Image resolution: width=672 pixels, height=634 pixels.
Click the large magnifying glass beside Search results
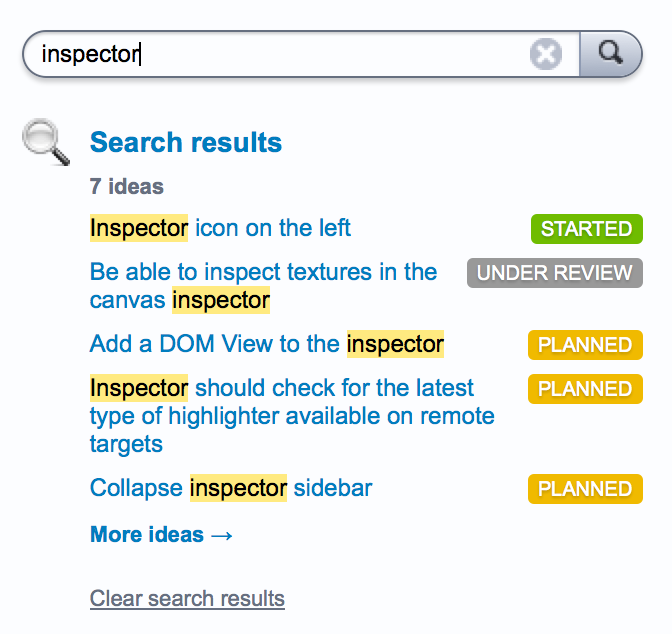(46, 142)
